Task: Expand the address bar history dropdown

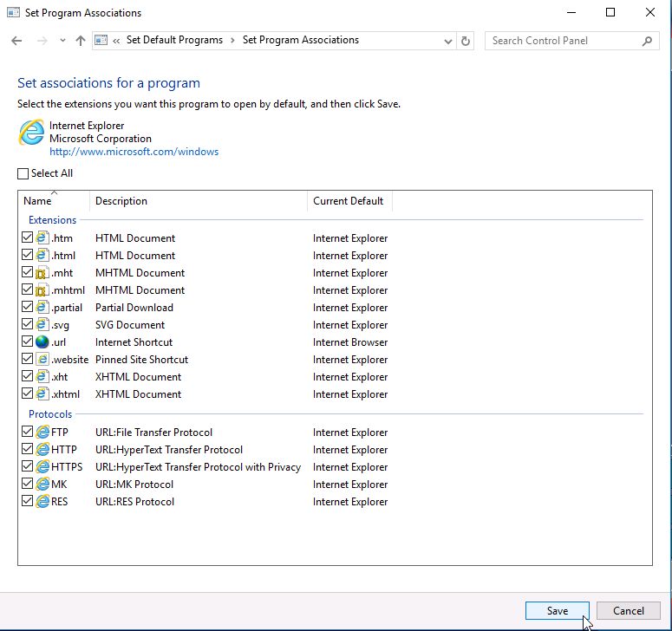Action: [448, 41]
